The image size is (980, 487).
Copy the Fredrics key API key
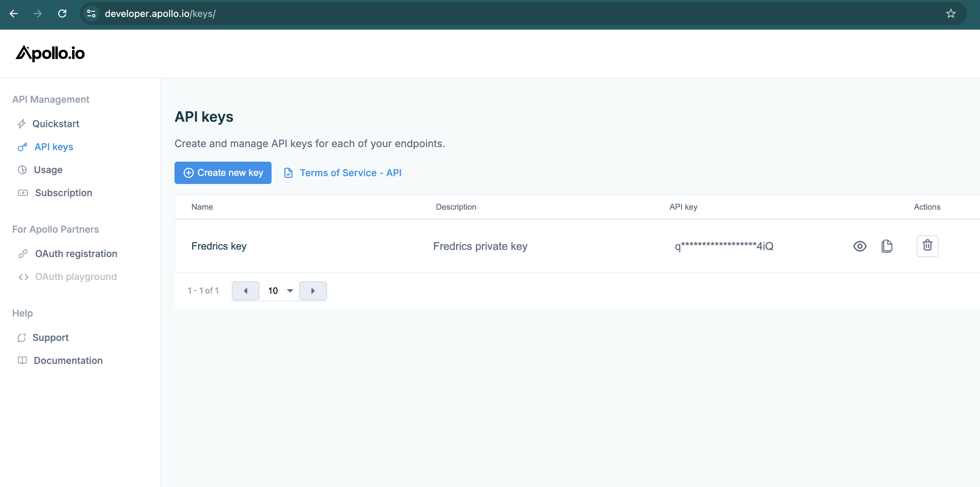coord(887,246)
